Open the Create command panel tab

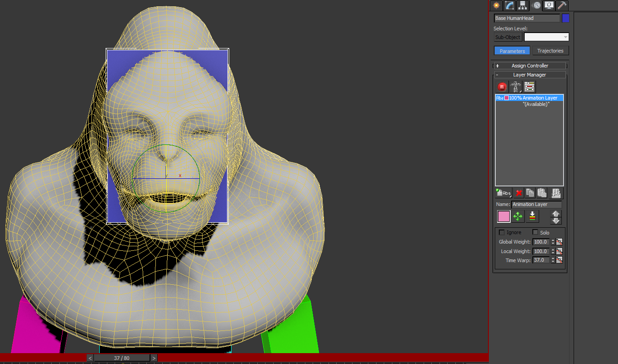pos(497,5)
